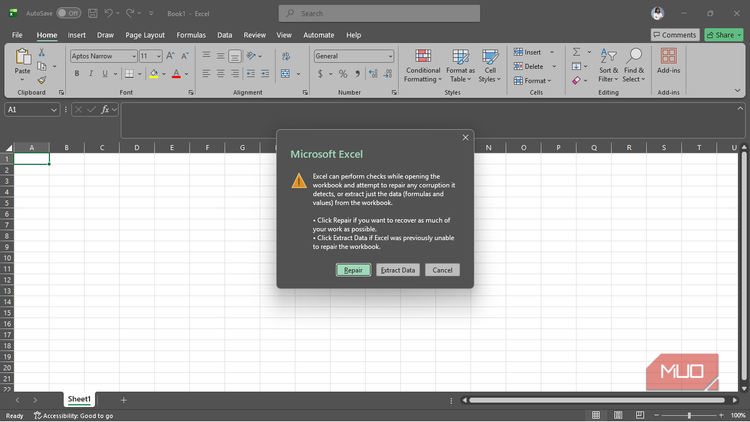Switch to the Data tab
The height and width of the screenshot is (422, 750).
point(224,35)
